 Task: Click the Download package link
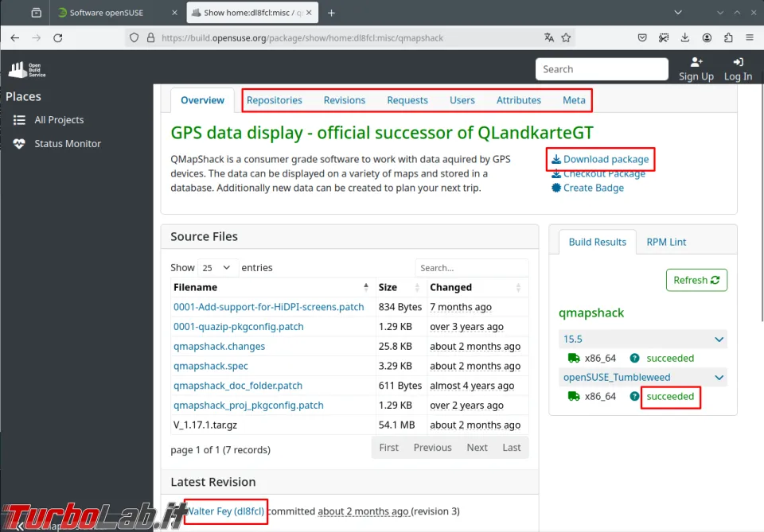(x=600, y=159)
